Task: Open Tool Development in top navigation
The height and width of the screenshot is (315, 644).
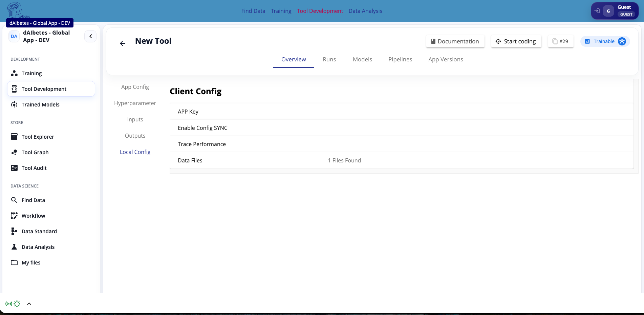Action: [320, 11]
